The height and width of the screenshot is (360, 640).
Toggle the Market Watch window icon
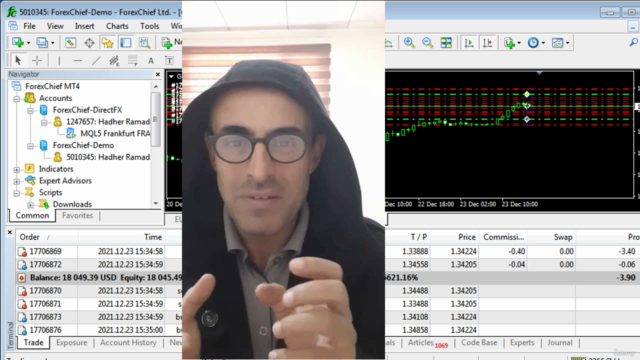tap(70, 42)
